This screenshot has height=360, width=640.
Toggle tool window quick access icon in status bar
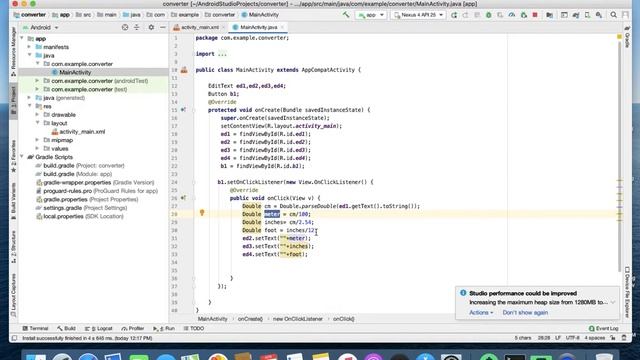pos(14,338)
